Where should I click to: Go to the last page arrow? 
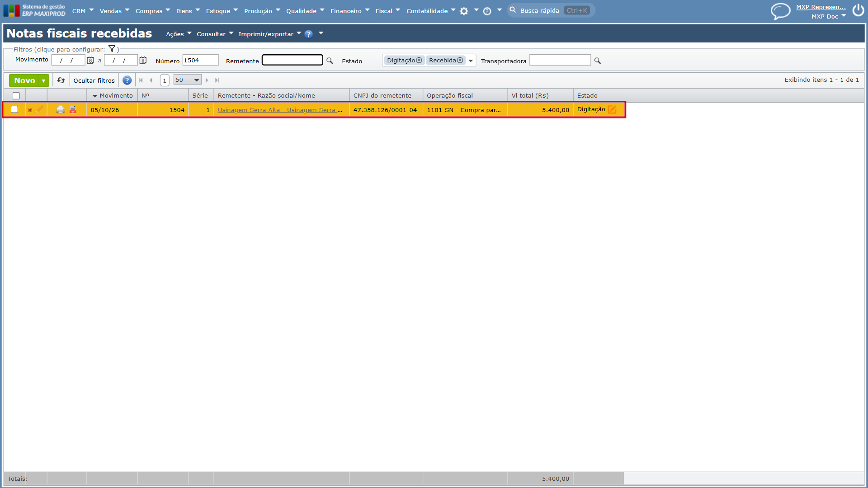(217, 80)
